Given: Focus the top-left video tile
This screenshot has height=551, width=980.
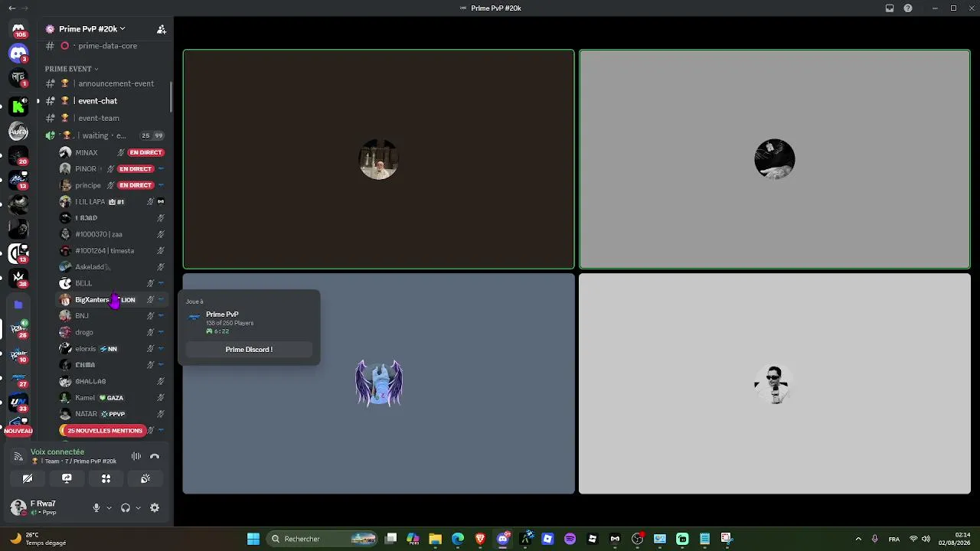Looking at the screenshot, I should [x=378, y=160].
